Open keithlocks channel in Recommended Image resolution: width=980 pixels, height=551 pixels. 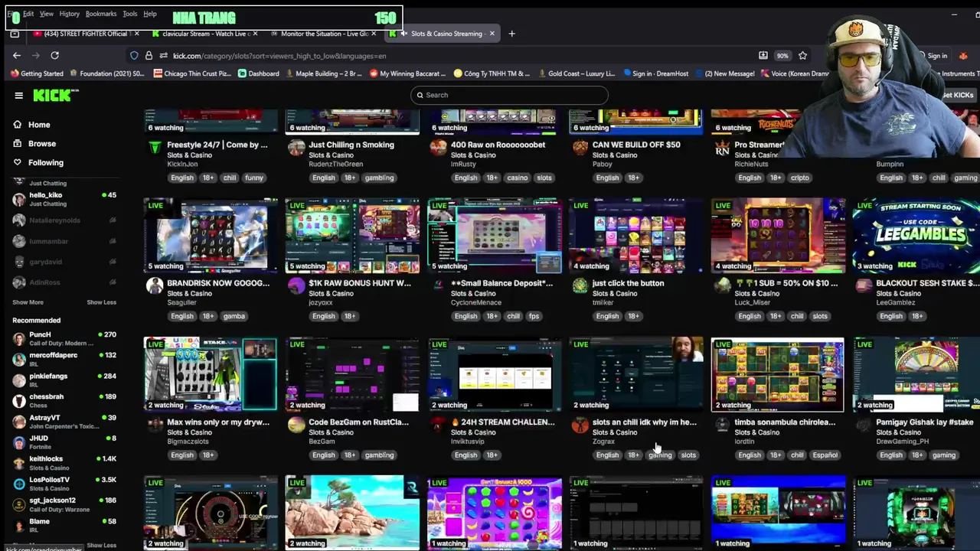tap(64, 463)
